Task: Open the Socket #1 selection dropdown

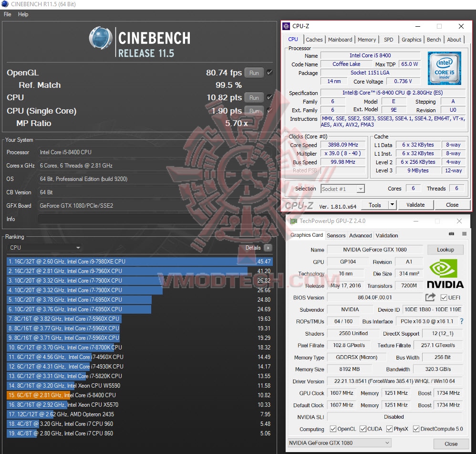Action: click(x=342, y=189)
